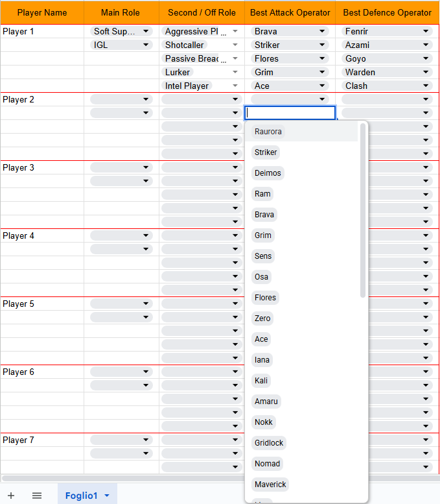The height and width of the screenshot is (504, 440).
Task: Choose Osa from the operator list
Action: (261, 277)
